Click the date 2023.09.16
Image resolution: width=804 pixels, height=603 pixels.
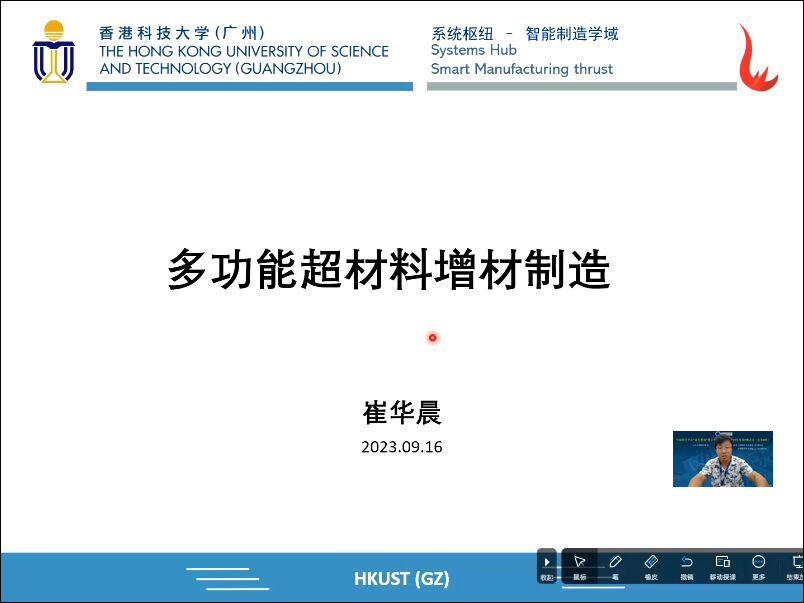click(401, 447)
